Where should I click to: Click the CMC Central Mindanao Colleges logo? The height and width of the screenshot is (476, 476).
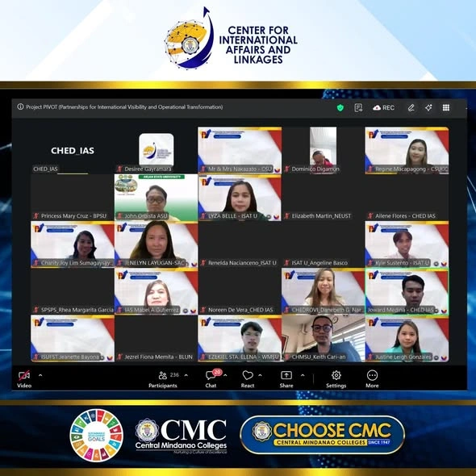tap(181, 436)
